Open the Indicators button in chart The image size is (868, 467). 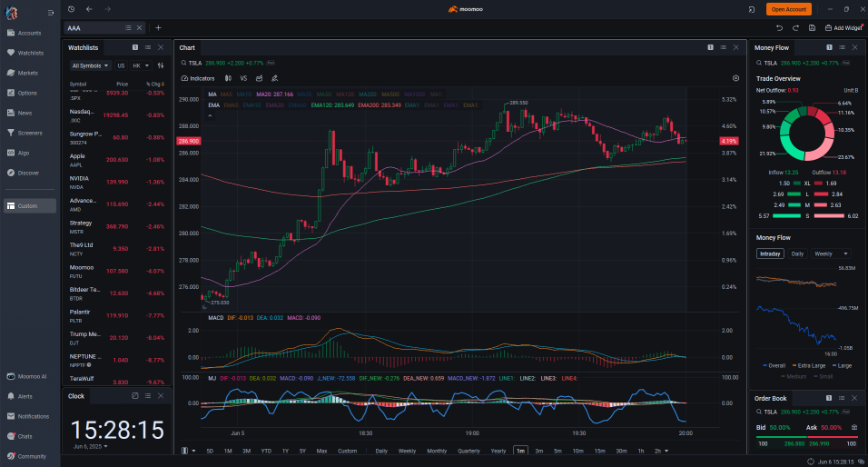(x=198, y=79)
